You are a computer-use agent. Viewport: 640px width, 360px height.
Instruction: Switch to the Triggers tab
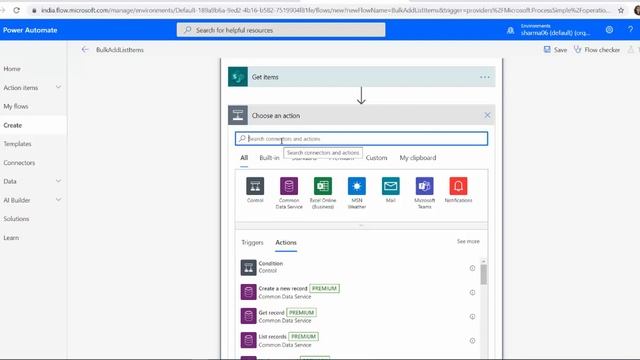coord(252,242)
